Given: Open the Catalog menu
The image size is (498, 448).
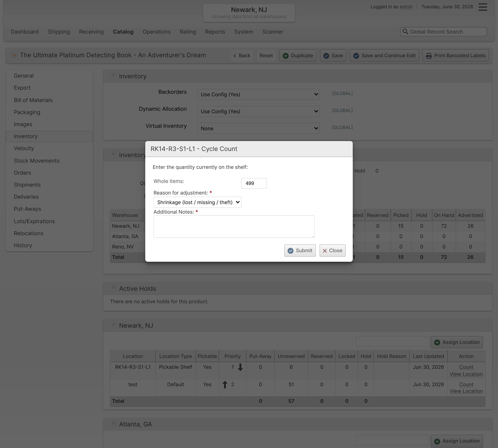Looking at the screenshot, I should (123, 32).
